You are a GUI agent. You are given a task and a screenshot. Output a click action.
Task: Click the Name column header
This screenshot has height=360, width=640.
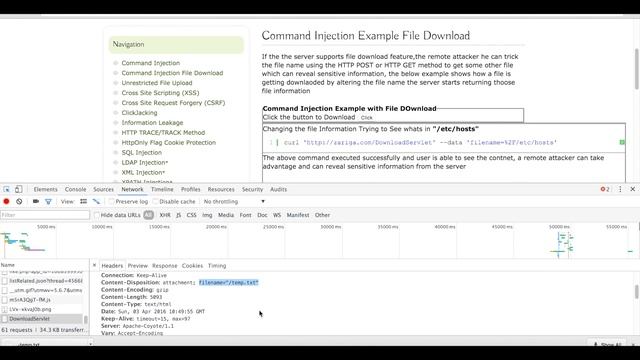(x=44, y=265)
